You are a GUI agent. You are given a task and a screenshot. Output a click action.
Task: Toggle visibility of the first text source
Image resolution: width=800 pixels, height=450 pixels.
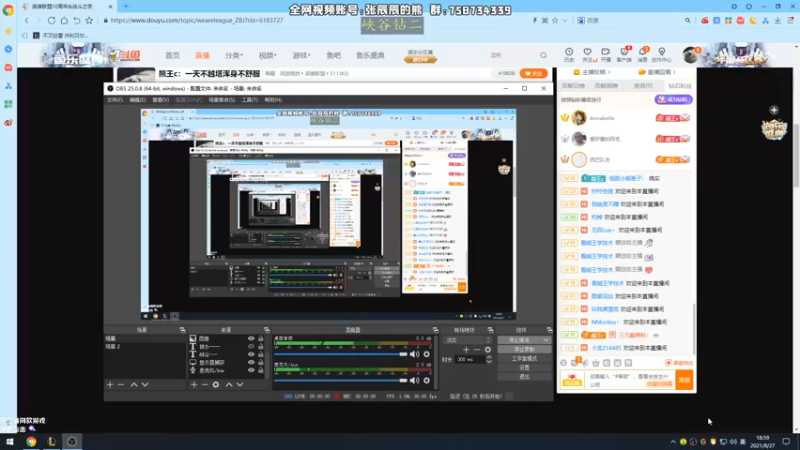251,346
